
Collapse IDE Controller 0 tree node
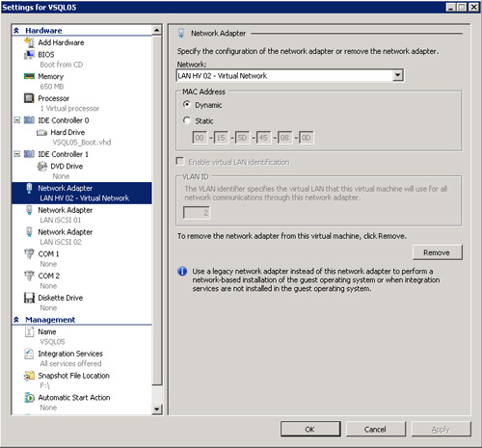pos(16,120)
